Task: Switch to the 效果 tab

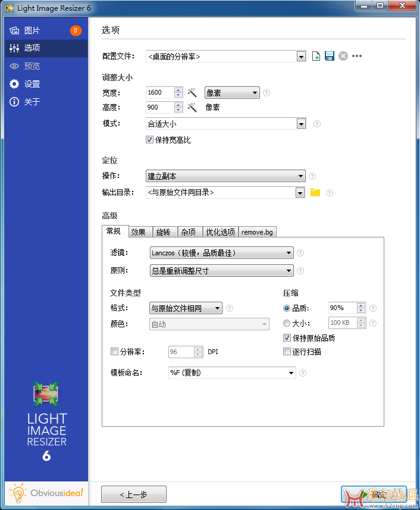Action: (140, 232)
